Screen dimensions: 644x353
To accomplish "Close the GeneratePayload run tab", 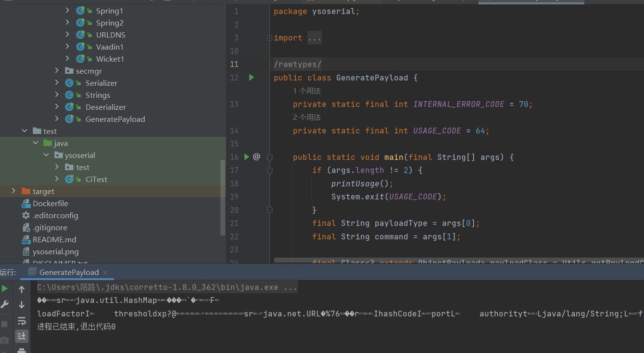I will coord(105,273).
